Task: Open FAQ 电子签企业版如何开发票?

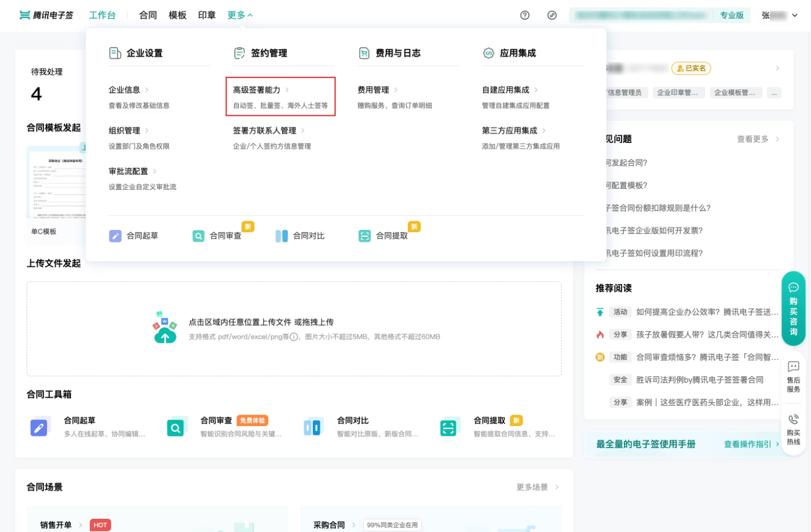Action: point(654,230)
